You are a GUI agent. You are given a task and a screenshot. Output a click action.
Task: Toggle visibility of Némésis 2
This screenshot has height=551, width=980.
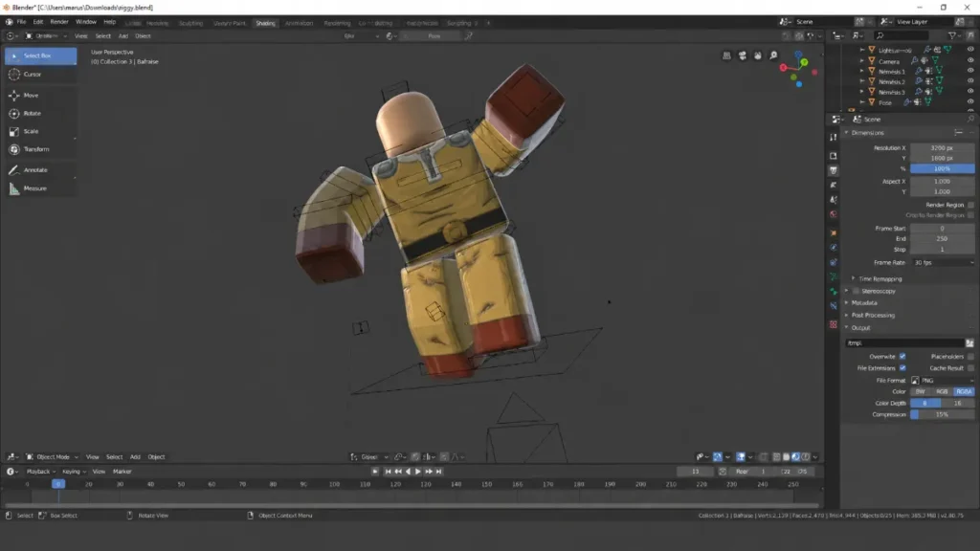pyautogui.click(x=970, y=81)
